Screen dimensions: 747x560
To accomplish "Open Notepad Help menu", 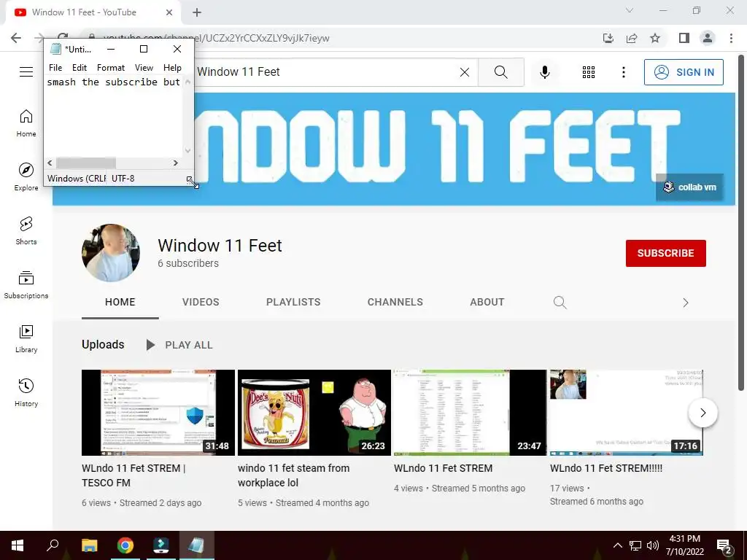I will [x=172, y=68].
